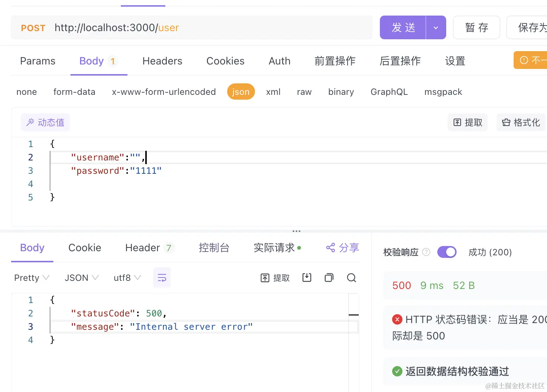Click the green check icon for 返回数据结构校验通过

pos(397,371)
